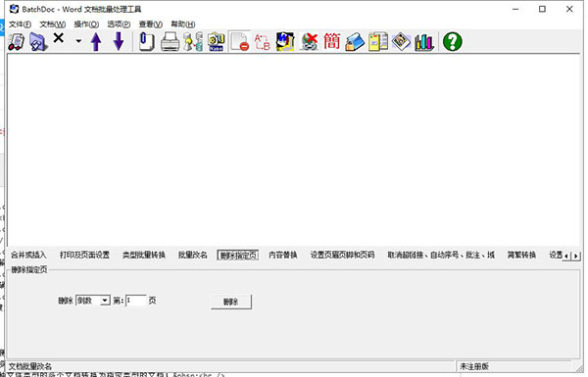The width and height of the screenshot is (588, 377).
Task: Click the empty document list area
Action: pyautogui.click(x=294, y=150)
